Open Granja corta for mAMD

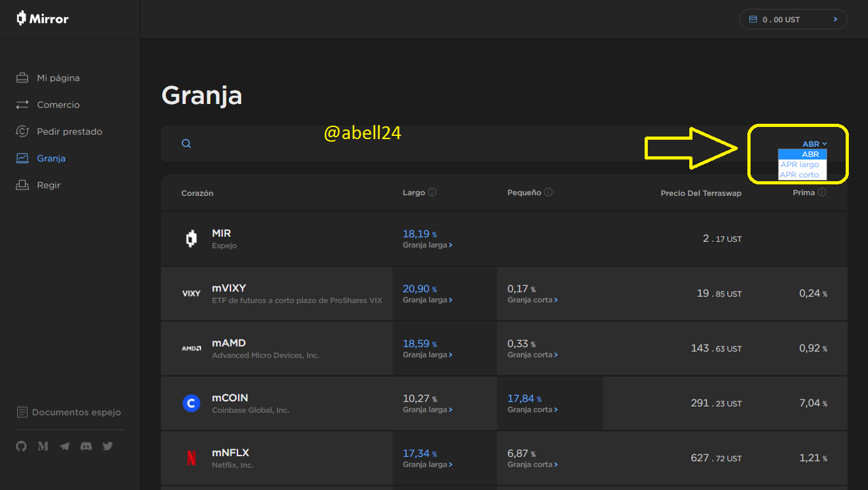[x=532, y=355]
